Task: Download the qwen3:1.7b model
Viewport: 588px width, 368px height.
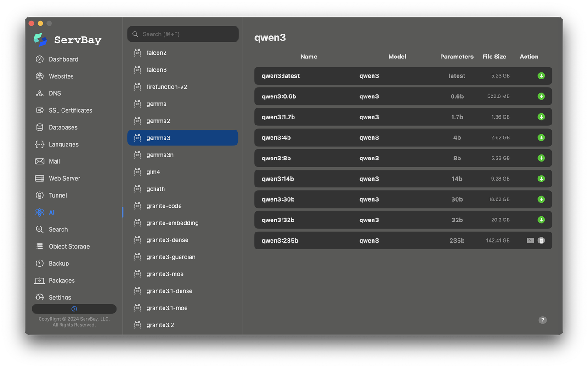Action: coord(541,117)
